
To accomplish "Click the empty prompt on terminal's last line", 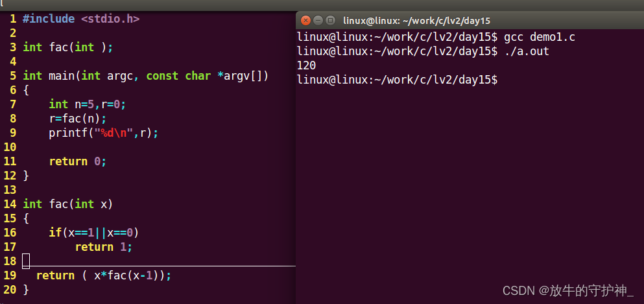I will coord(398,80).
